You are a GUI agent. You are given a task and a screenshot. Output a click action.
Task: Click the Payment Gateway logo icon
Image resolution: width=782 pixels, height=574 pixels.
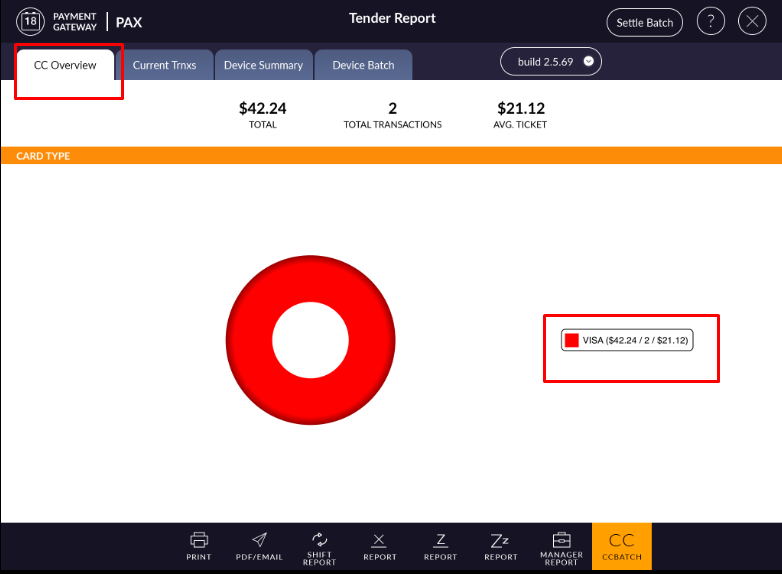click(x=31, y=22)
